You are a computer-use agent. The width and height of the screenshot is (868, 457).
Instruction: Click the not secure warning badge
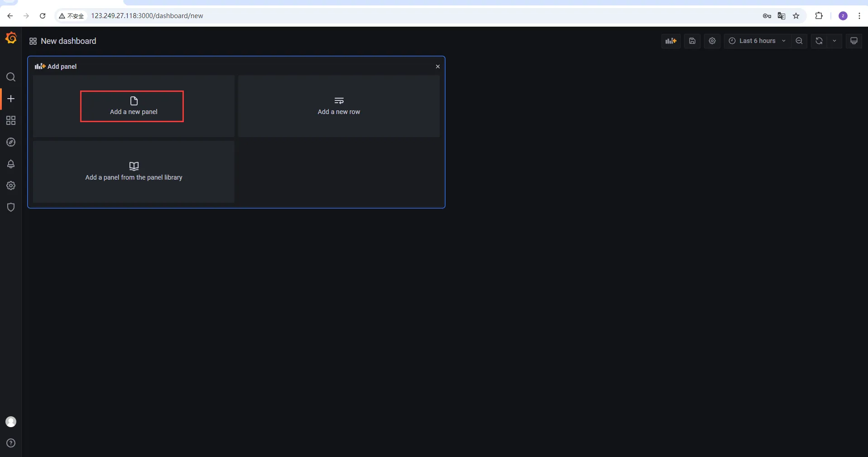72,16
